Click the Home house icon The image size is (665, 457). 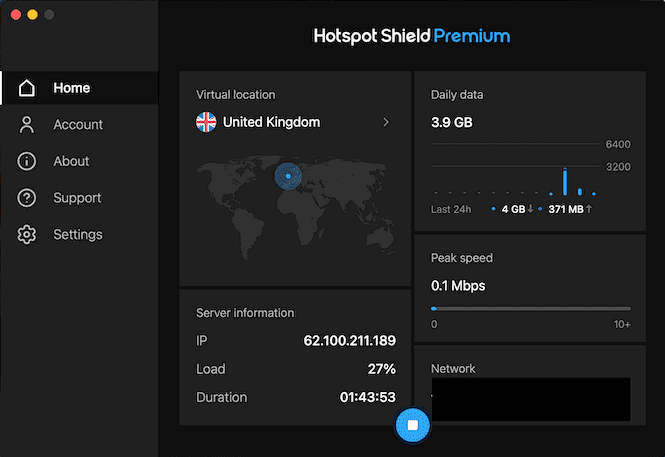pyautogui.click(x=27, y=88)
